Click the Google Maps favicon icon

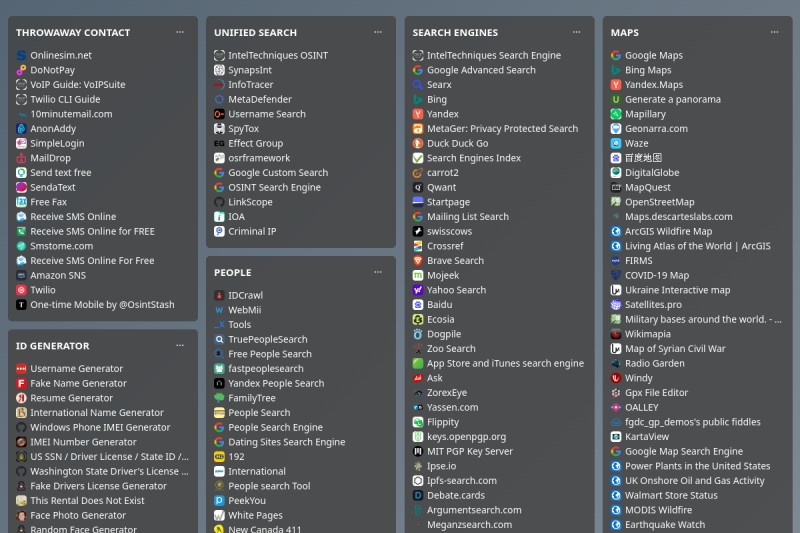tap(616, 55)
